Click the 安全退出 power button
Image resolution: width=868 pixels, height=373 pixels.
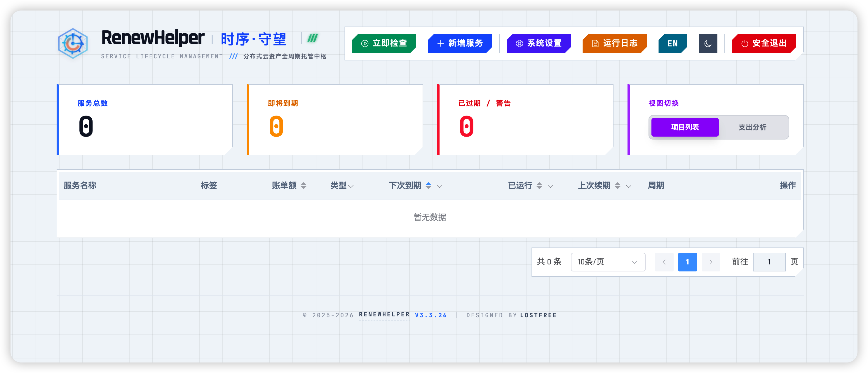[x=764, y=43]
